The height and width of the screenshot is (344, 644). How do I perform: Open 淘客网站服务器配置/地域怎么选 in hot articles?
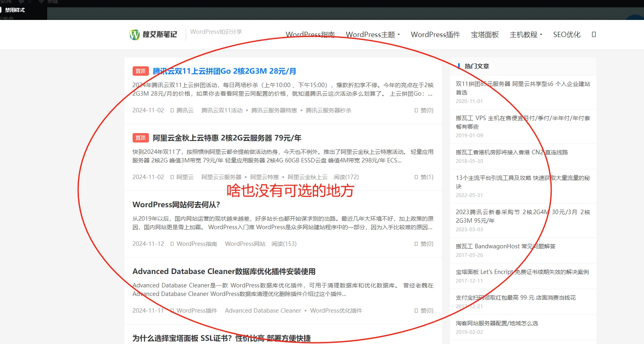(x=497, y=323)
